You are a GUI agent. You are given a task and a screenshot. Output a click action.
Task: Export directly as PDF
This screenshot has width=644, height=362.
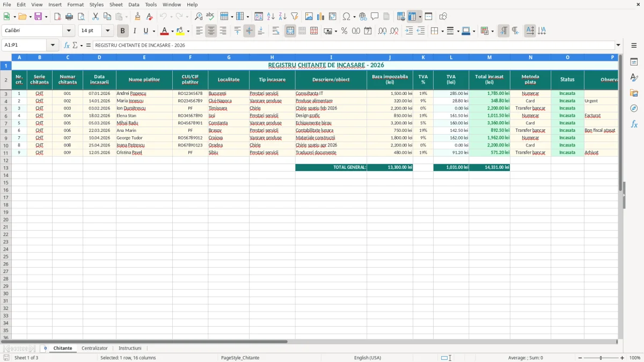point(57,17)
